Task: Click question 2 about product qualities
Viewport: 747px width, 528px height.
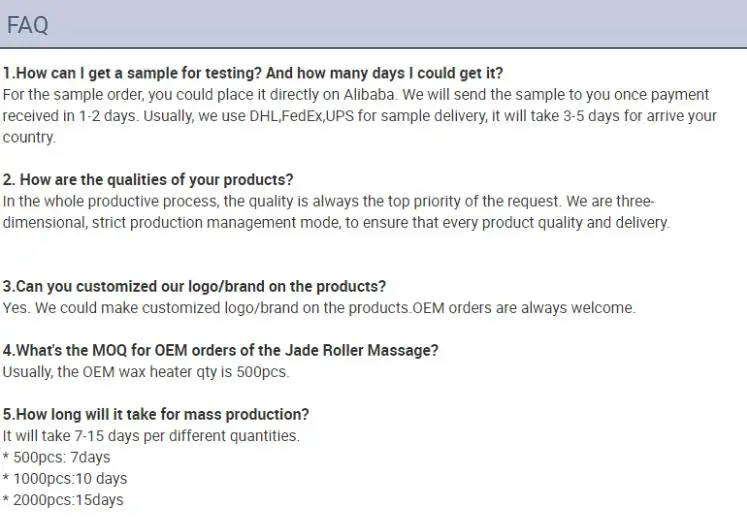Action: click(148, 180)
